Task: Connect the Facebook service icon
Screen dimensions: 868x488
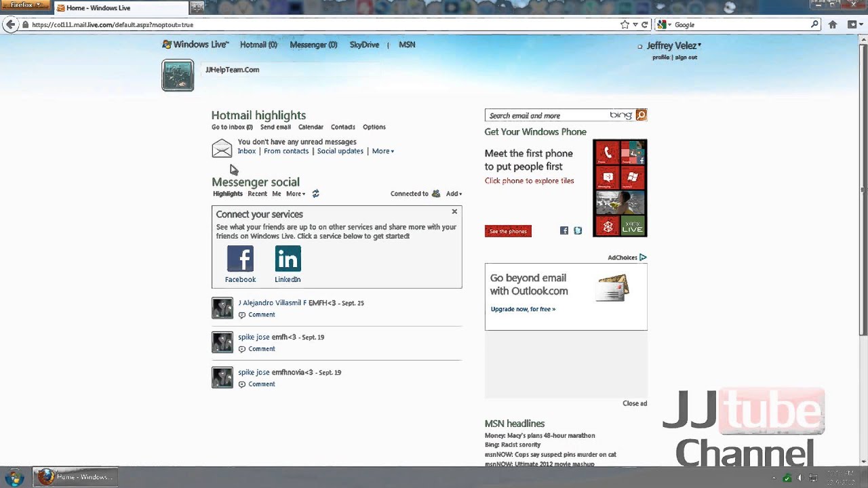Action: coord(240,259)
